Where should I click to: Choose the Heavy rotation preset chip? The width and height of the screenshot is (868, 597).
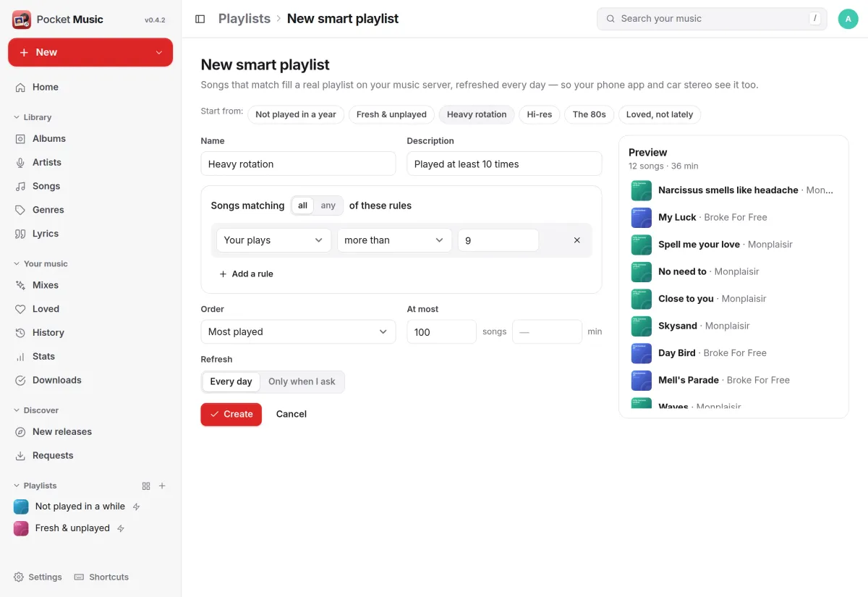coord(477,114)
